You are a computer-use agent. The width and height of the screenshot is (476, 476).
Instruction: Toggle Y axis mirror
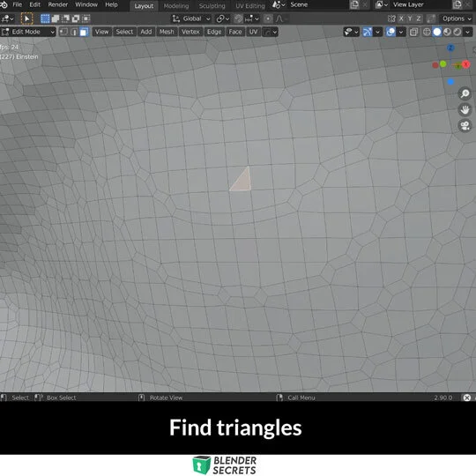(x=410, y=19)
